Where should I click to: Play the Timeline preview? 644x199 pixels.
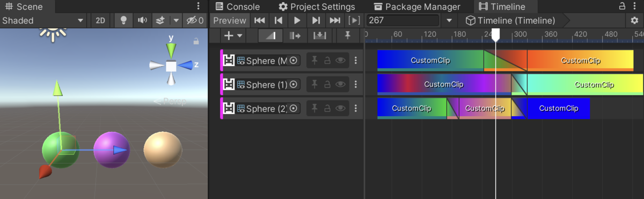297,20
